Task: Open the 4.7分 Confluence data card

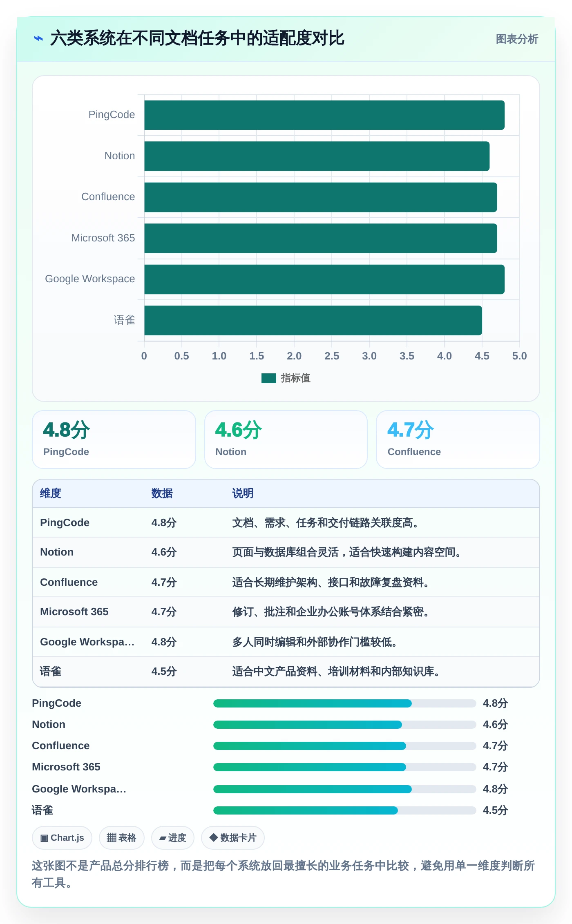Action: [x=458, y=440]
